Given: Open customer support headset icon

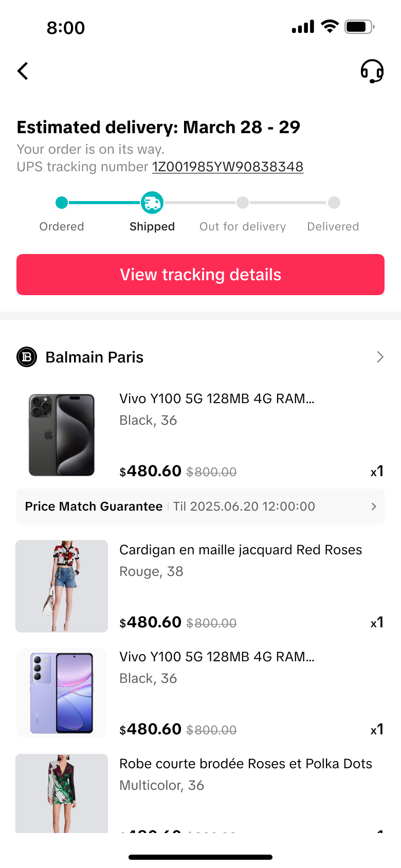Looking at the screenshot, I should [372, 71].
